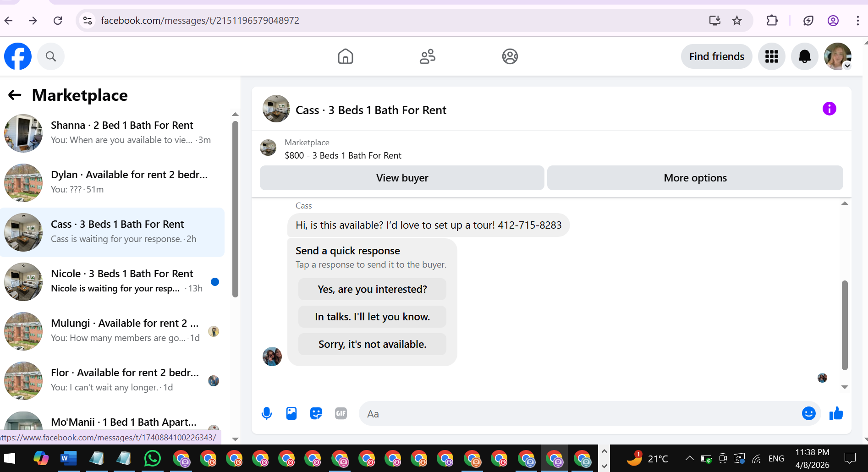Viewport: 868px width, 472px height.
Task: Open the Friends icon in top navigation
Action: tap(428, 56)
